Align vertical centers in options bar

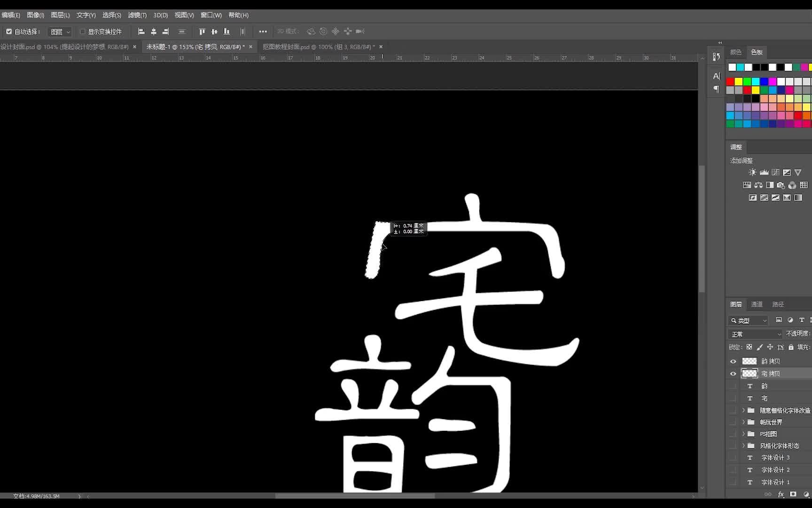[x=214, y=32]
